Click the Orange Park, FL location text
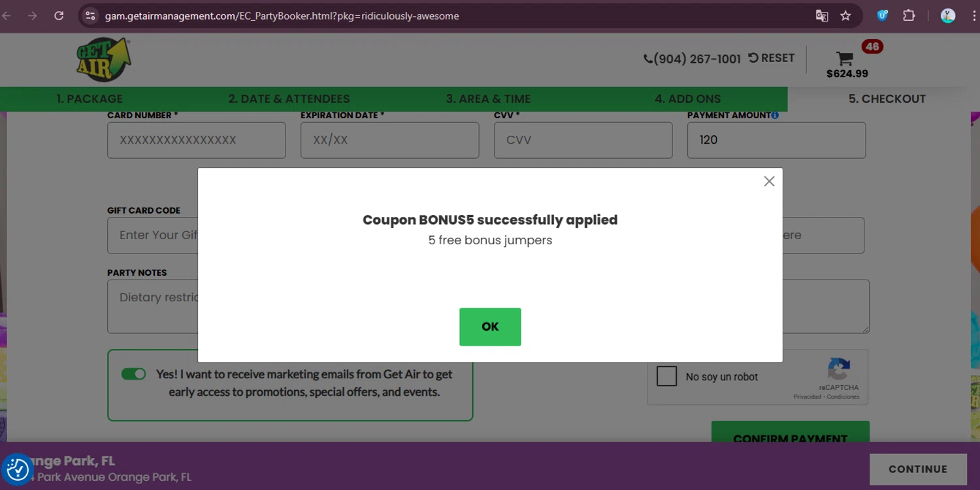980x490 pixels. [x=71, y=461]
